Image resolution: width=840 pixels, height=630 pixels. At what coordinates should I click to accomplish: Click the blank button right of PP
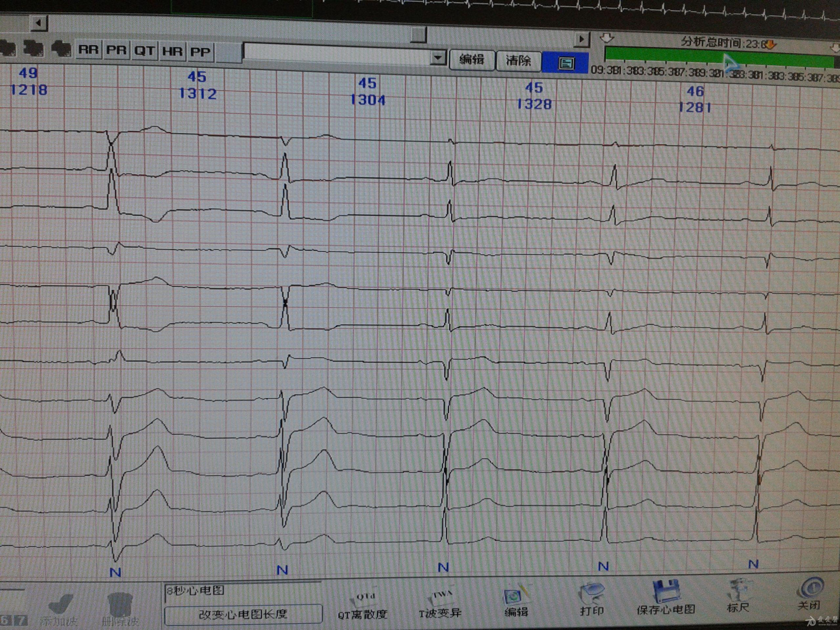(x=229, y=53)
